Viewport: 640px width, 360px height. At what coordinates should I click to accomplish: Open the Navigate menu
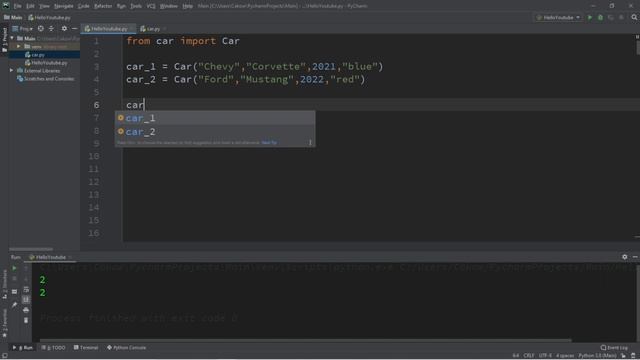click(x=64, y=6)
